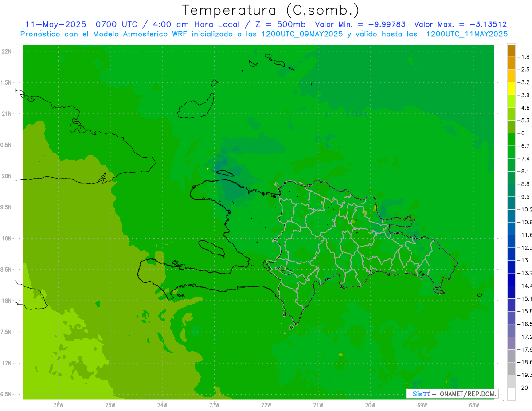The width and height of the screenshot is (532, 411).
Task: Click the "-20" color scale value
Action: point(523,388)
